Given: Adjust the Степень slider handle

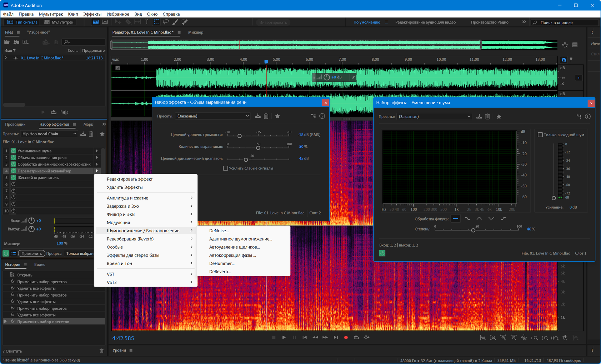Looking at the screenshot, I should 473,230.
